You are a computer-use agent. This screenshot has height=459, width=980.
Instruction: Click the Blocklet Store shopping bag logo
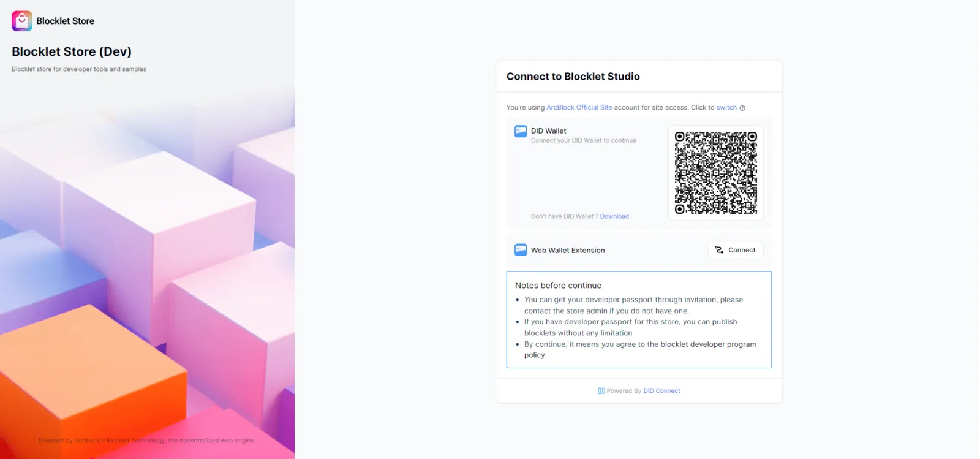pyautogui.click(x=22, y=21)
